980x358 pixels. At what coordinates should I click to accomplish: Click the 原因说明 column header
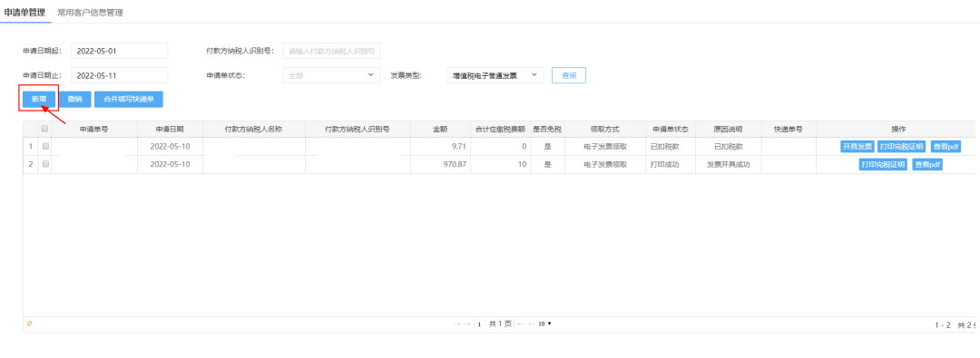728,129
